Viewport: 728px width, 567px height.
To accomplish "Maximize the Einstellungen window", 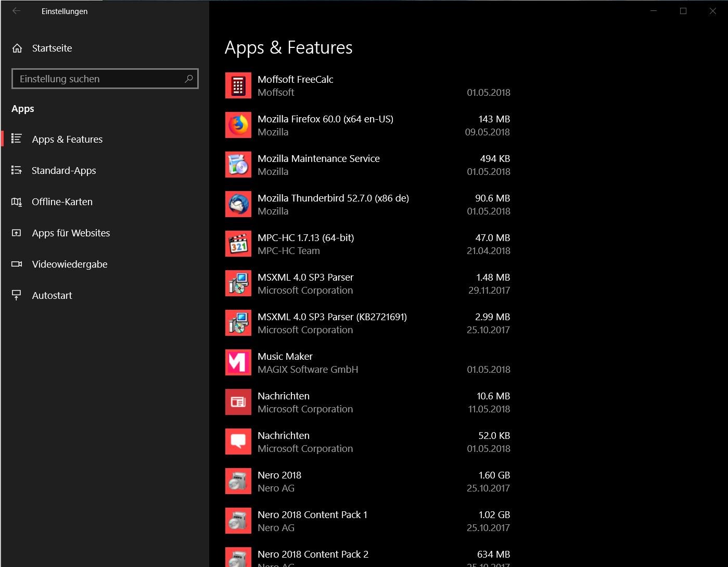I will [x=683, y=11].
